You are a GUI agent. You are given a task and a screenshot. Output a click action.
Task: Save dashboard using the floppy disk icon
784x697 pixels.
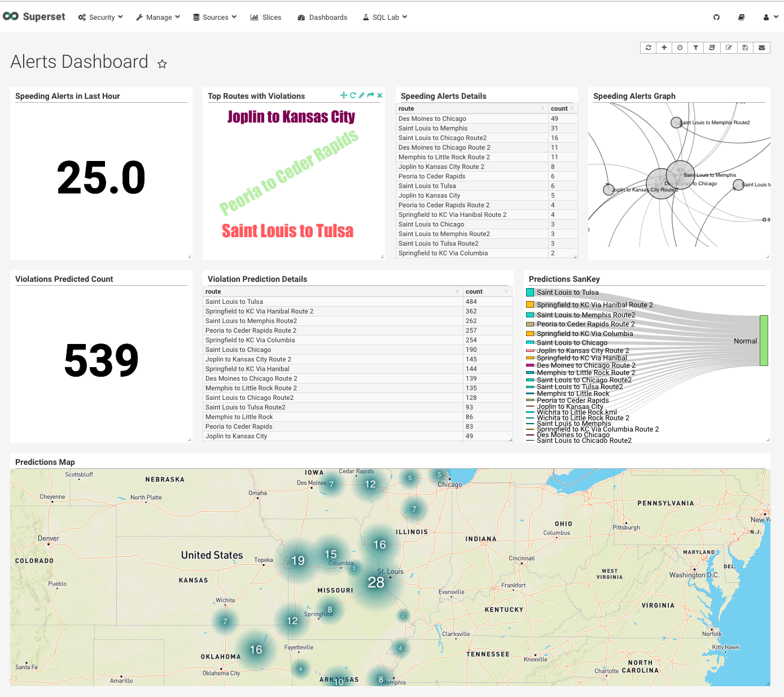tap(745, 48)
